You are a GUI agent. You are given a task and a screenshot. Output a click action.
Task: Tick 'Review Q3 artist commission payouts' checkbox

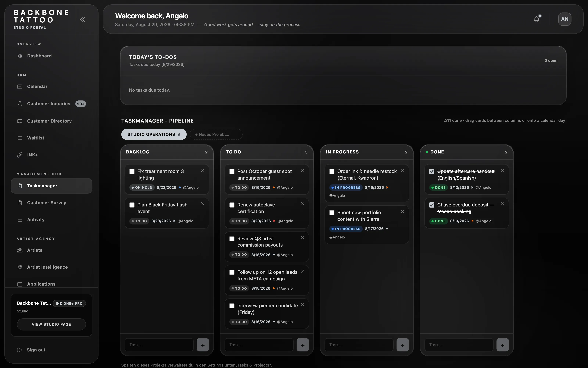click(x=232, y=239)
